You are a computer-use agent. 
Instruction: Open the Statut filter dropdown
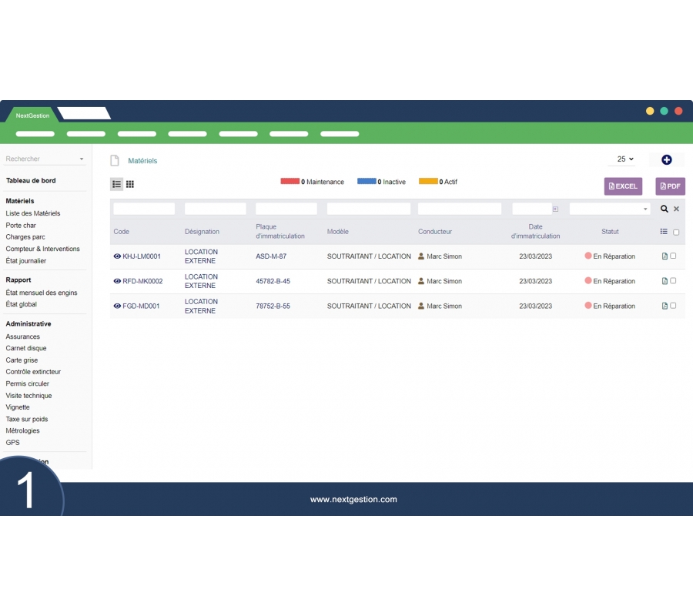(610, 209)
